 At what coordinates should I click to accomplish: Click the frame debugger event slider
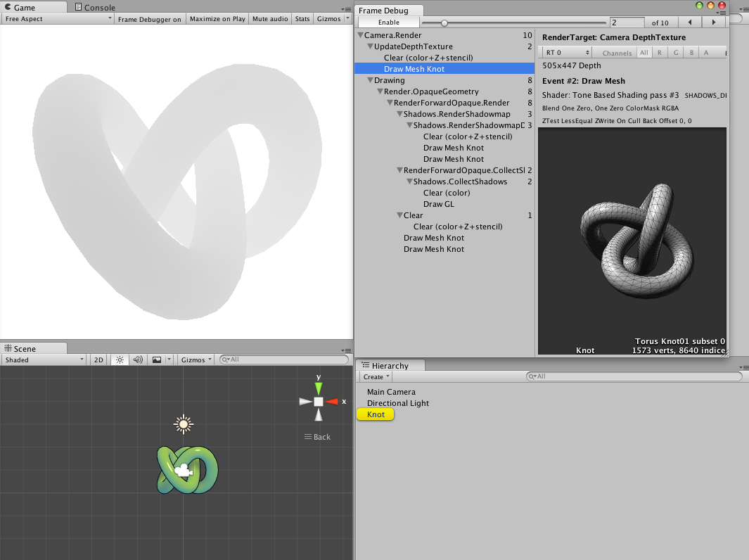coord(444,22)
